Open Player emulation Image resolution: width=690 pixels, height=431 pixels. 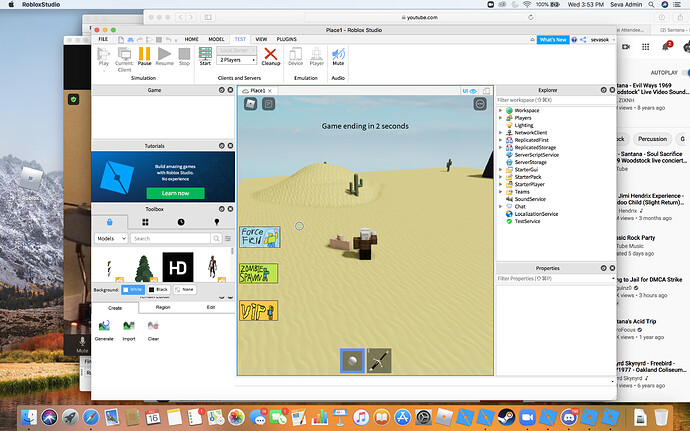[x=316, y=56]
